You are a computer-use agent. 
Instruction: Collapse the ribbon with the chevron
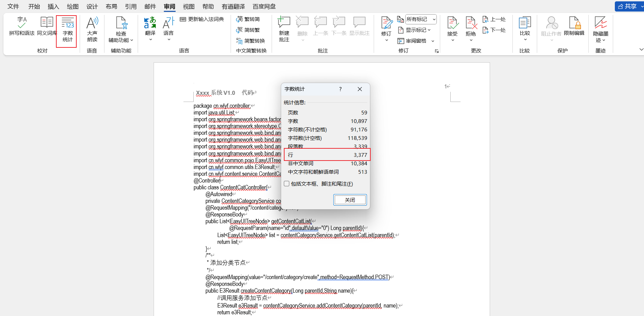[x=641, y=49]
